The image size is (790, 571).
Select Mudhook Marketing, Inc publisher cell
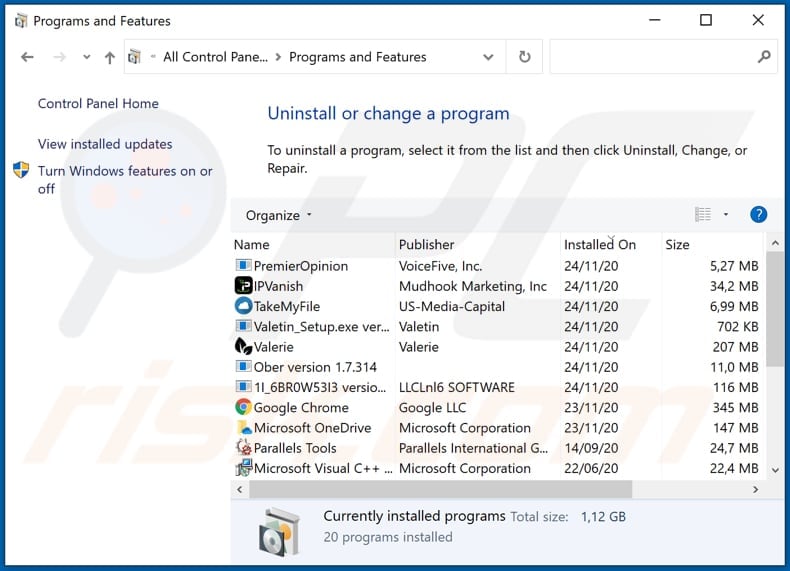click(473, 286)
